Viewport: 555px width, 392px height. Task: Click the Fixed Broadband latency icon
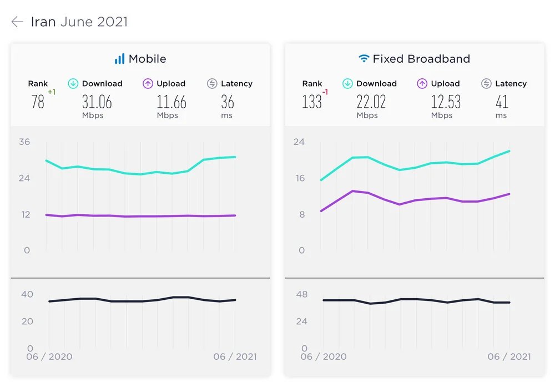coord(486,84)
